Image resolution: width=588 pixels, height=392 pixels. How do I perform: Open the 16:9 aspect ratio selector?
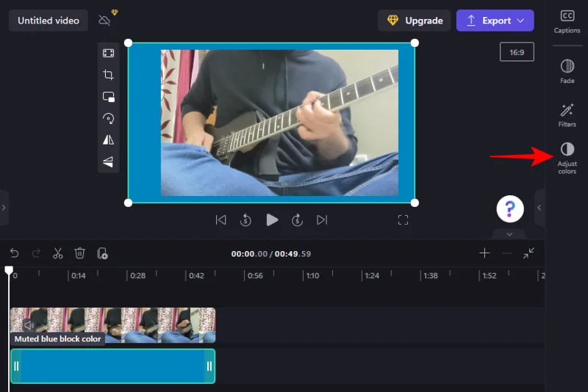[x=517, y=52]
